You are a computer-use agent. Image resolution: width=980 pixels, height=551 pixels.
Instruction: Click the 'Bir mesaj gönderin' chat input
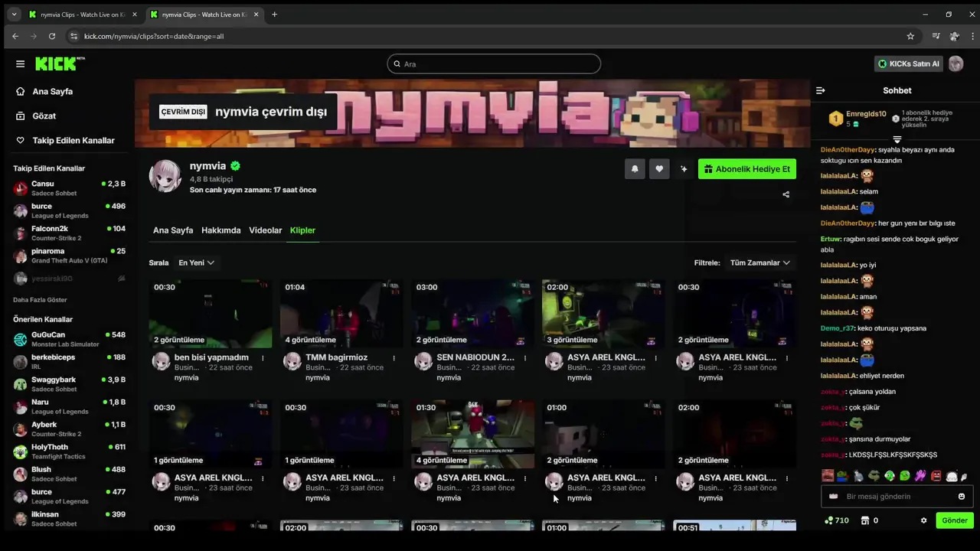[x=897, y=497]
